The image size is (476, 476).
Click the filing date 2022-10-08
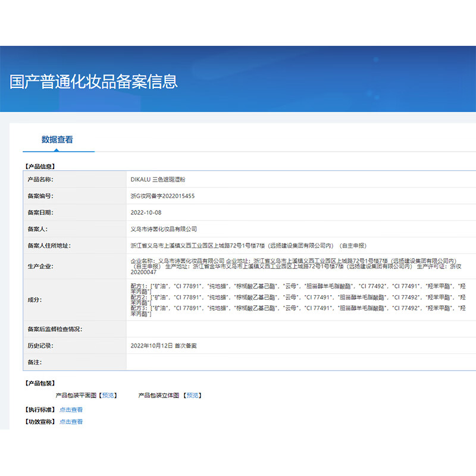(x=146, y=212)
